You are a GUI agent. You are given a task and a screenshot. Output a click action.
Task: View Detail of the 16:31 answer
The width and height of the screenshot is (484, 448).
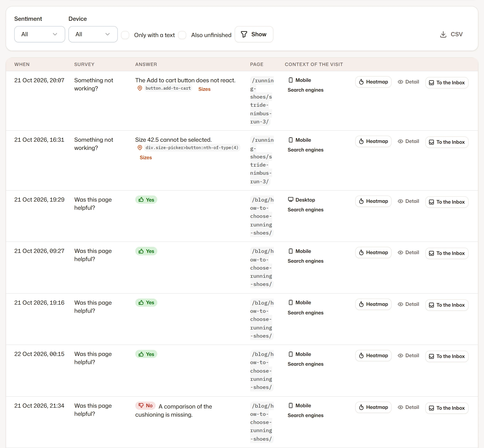(x=408, y=141)
